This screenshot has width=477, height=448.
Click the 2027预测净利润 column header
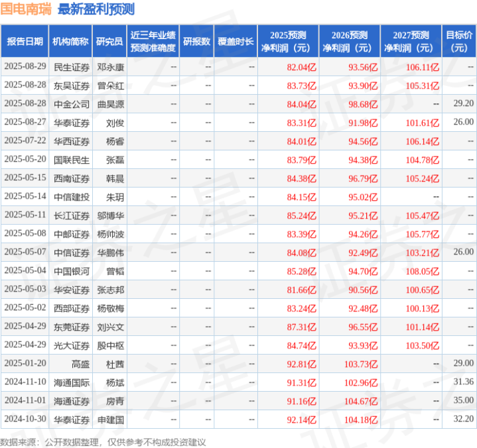tap(411, 41)
